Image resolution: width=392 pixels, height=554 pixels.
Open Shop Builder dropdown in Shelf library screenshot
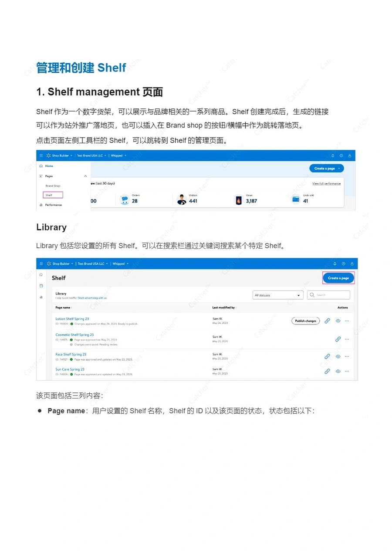[60, 263]
